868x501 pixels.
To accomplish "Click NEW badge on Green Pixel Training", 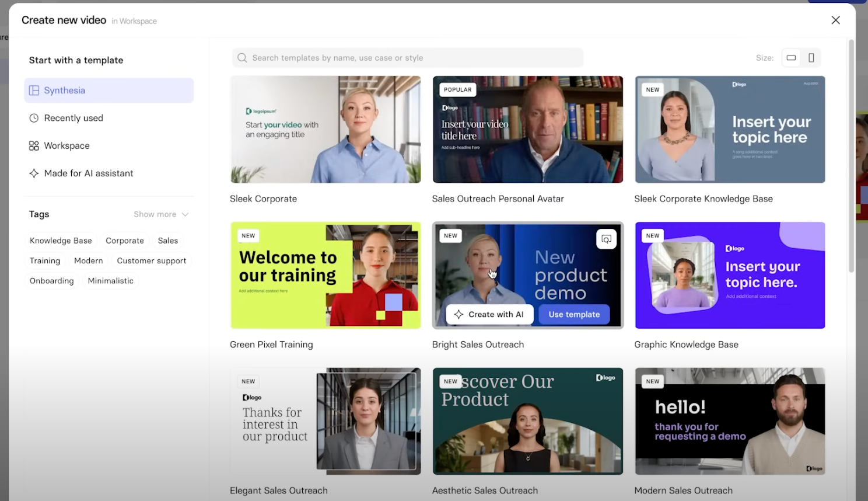I will click(249, 236).
